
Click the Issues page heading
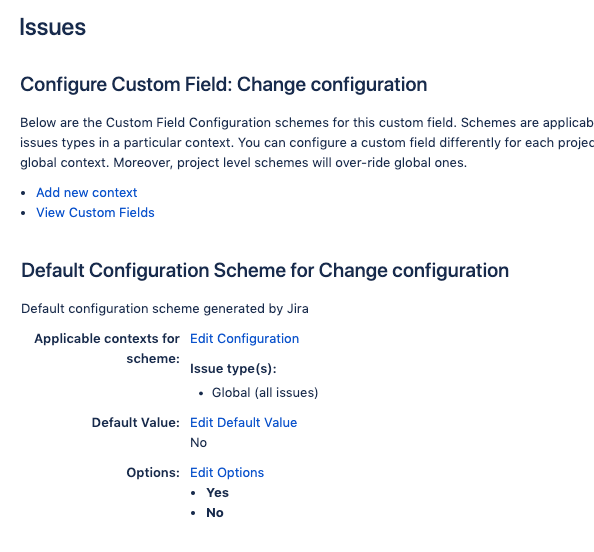53,27
